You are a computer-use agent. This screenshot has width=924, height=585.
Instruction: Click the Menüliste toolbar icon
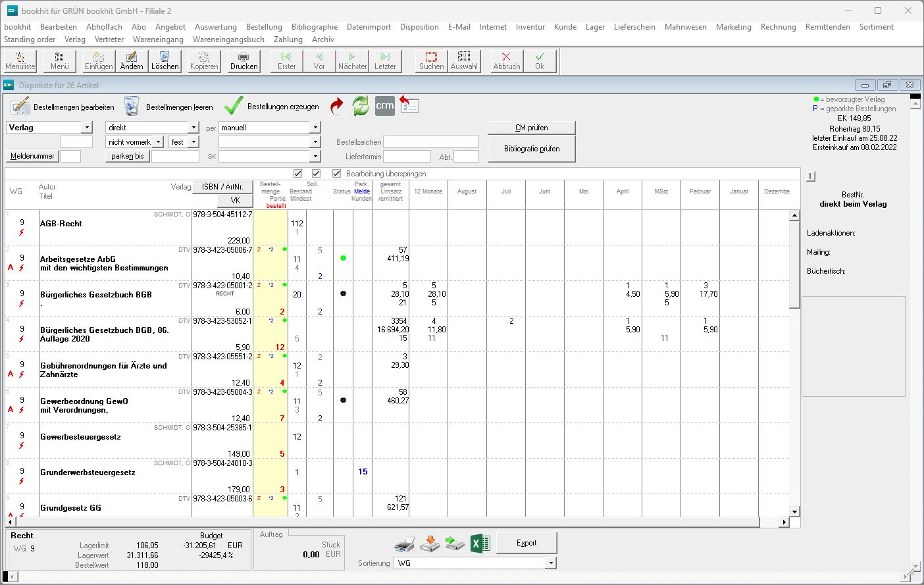pos(20,61)
